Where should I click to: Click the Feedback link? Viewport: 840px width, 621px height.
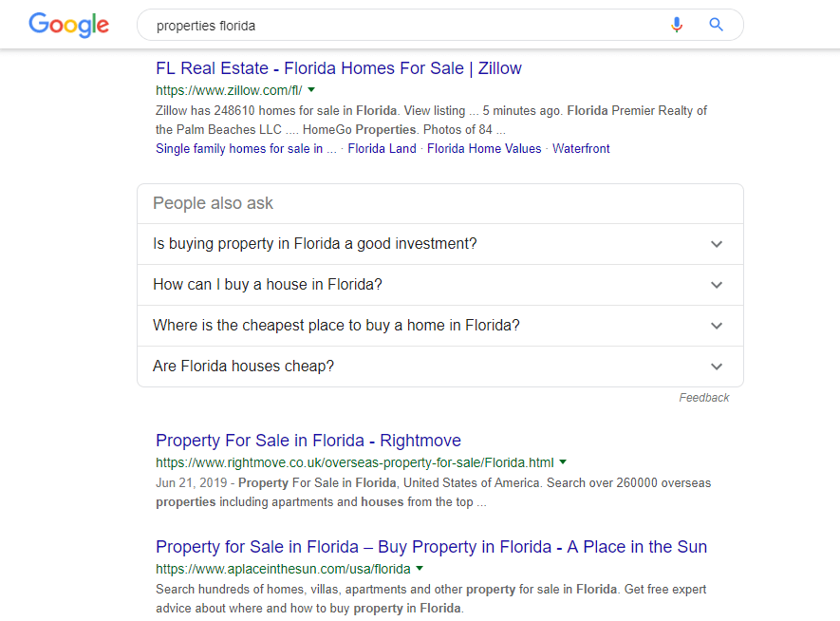[704, 397]
